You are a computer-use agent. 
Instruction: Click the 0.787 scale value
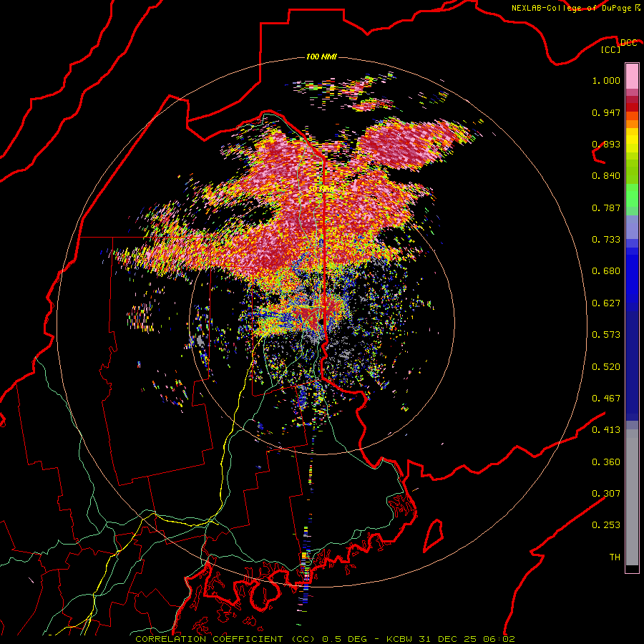(606, 208)
